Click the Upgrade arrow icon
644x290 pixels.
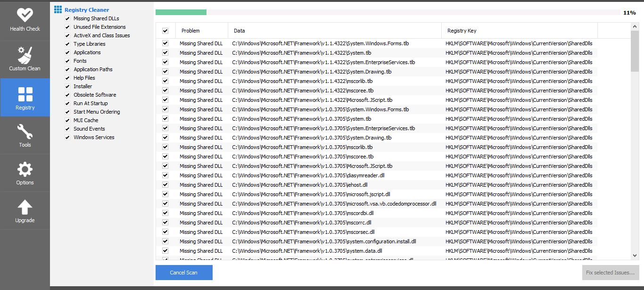[x=25, y=207]
